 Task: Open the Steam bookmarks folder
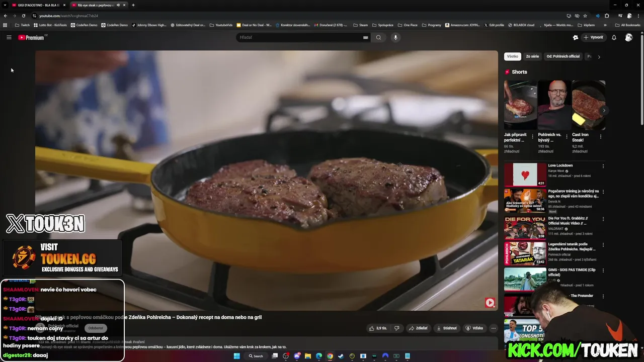click(361, 25)
